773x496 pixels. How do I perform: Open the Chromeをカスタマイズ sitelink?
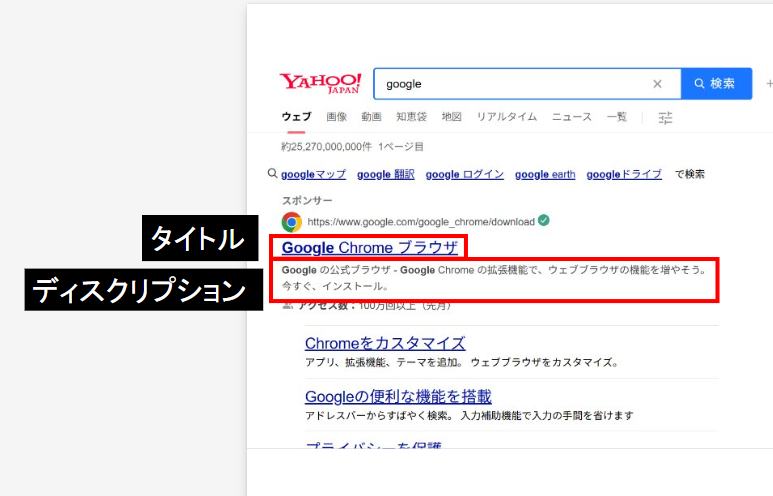(385, 343)
